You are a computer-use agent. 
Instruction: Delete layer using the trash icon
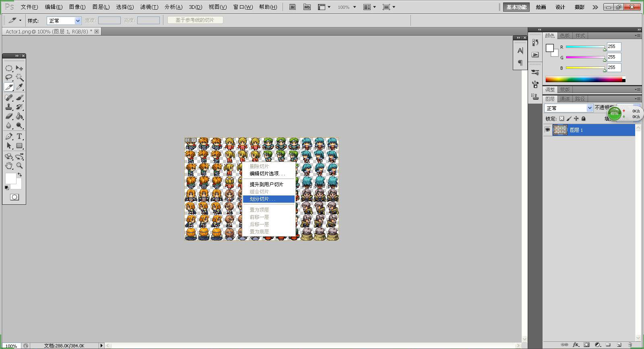(x=630, y=345)
